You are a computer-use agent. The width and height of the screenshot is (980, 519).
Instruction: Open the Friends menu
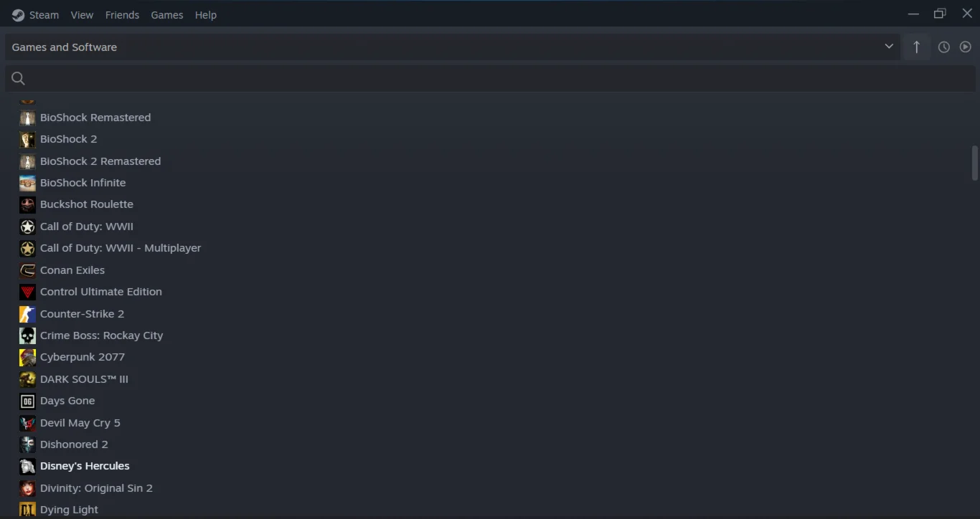tap(122, 15)
